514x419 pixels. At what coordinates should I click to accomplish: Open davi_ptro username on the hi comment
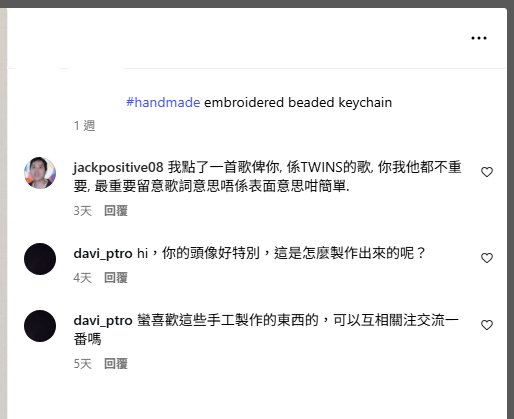(x=103, y=254)
